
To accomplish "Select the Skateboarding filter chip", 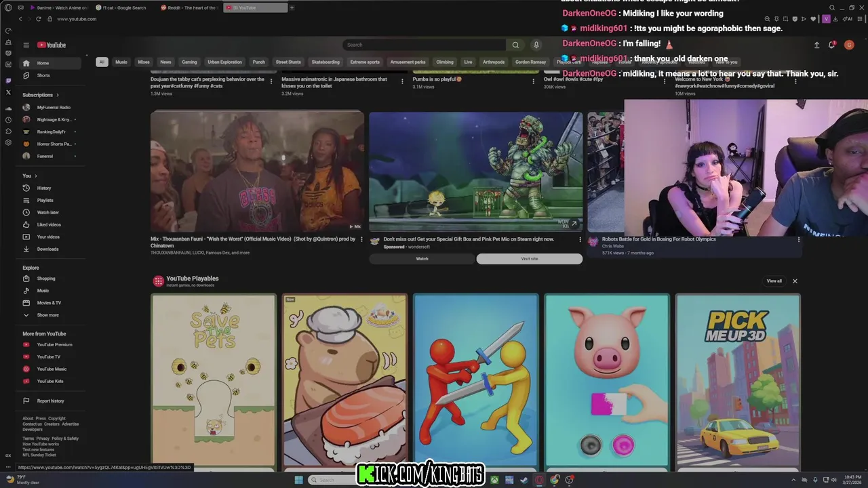I will [x=325, y=62].
